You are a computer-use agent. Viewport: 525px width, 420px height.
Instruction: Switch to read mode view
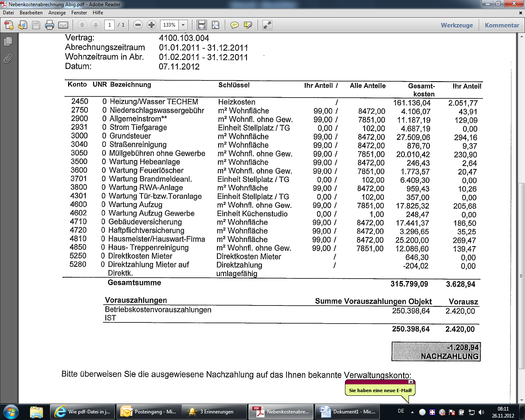[x=267, y=25]
